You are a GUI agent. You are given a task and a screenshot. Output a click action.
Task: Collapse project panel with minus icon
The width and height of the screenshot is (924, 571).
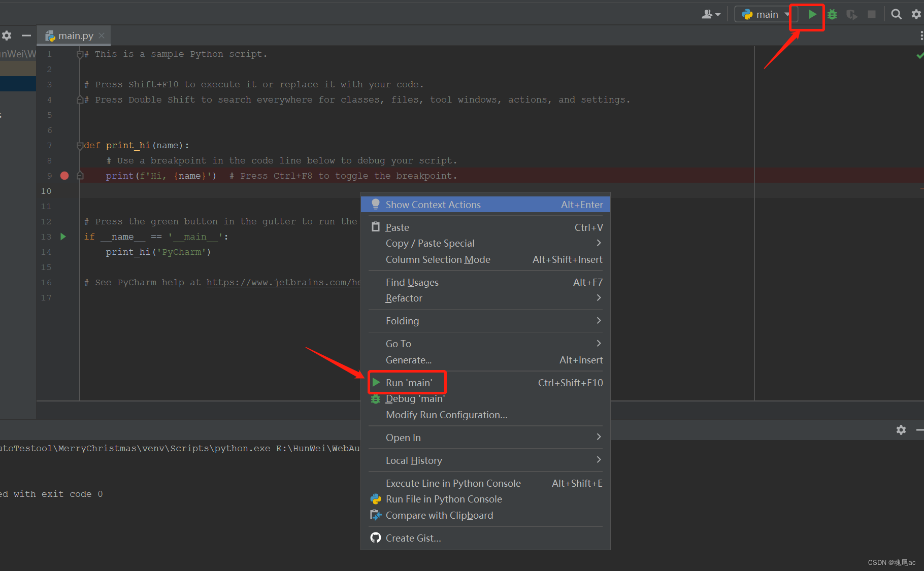tap(26, 36)
